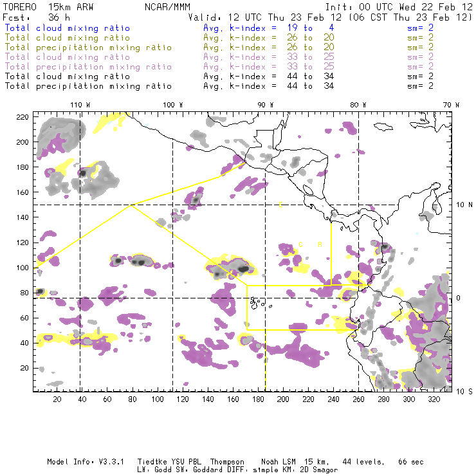This screenshot has width=476, height=476.
Task: Click '320' on the x-axis
Action: click(434, 399)
